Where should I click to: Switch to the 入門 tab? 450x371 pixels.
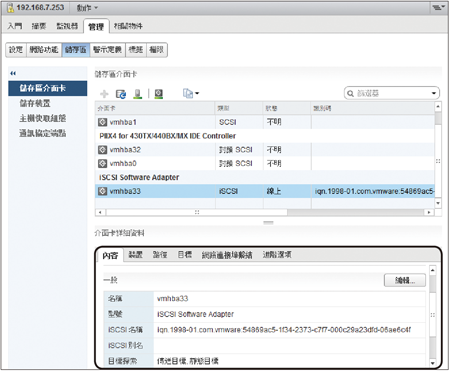[x=15, y=26]
